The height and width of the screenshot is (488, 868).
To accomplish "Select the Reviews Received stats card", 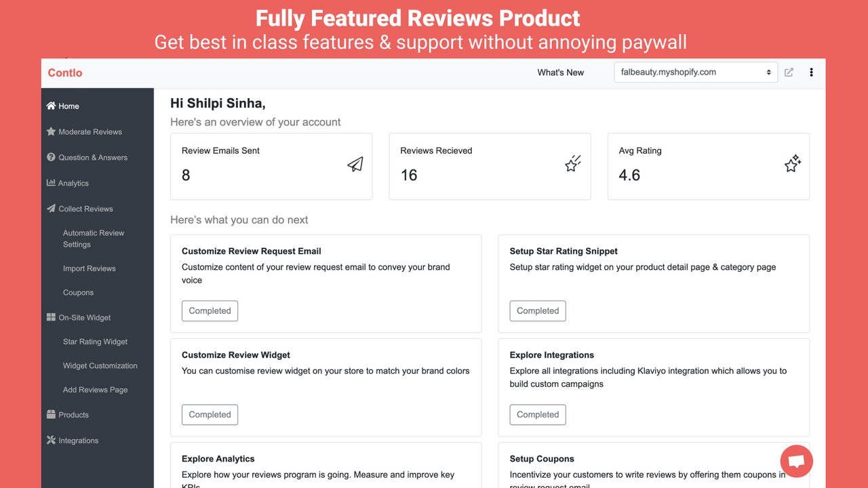I will [490, 166].
